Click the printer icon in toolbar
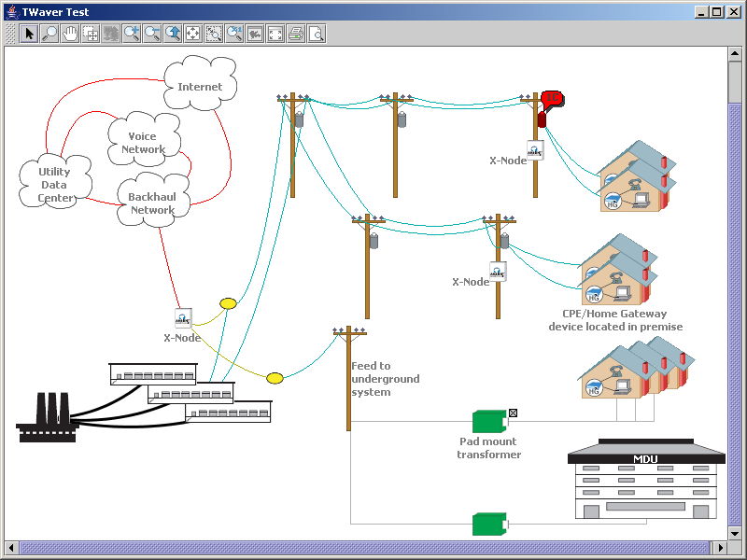Screen dimensions: 747x560 tap(295, 34)
